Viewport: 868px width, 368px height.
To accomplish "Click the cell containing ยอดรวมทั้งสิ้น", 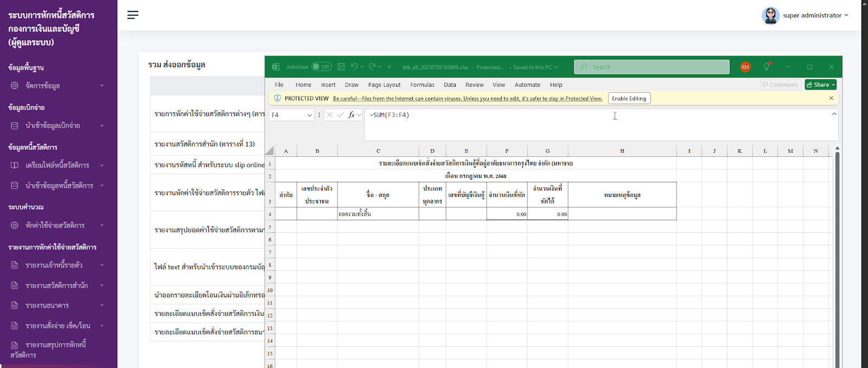I will pyautogui.click(x=378, y=214).
